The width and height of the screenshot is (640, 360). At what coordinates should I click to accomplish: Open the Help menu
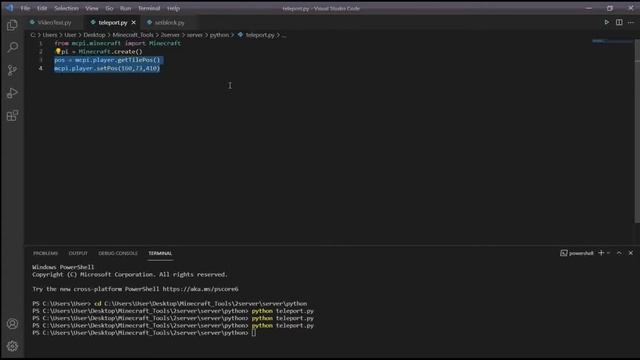click(x=173, y=8)
